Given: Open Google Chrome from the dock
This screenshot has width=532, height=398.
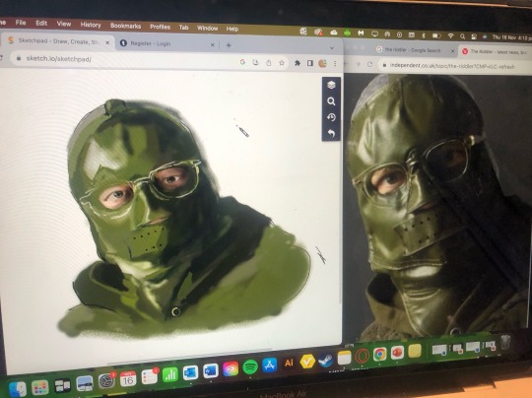Looking at the screenshot, I should click(379, 355).
